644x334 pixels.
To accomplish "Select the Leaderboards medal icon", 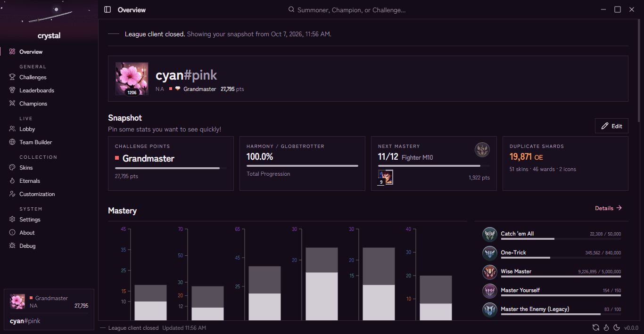I will click(x=12, y=90).
